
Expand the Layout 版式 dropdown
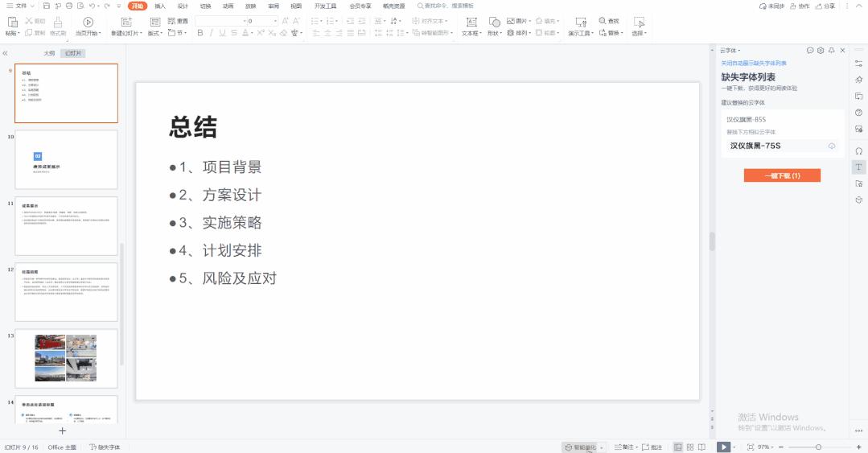point(154,33)
